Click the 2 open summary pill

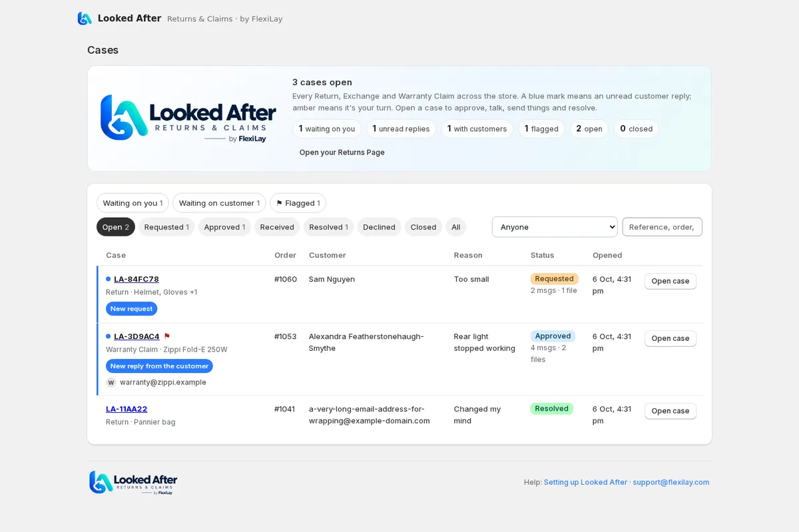[589, 129]
